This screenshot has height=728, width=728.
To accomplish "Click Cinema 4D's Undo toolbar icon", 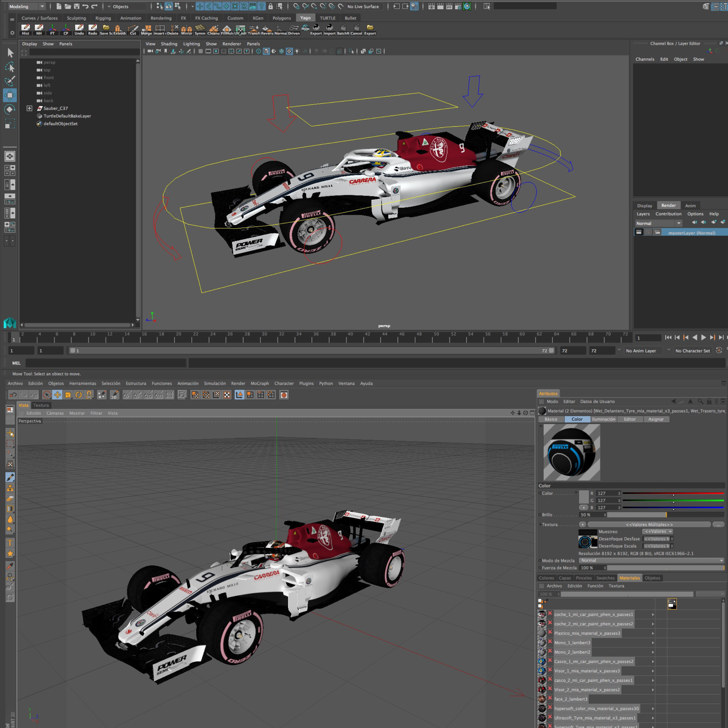I will 13,395.
